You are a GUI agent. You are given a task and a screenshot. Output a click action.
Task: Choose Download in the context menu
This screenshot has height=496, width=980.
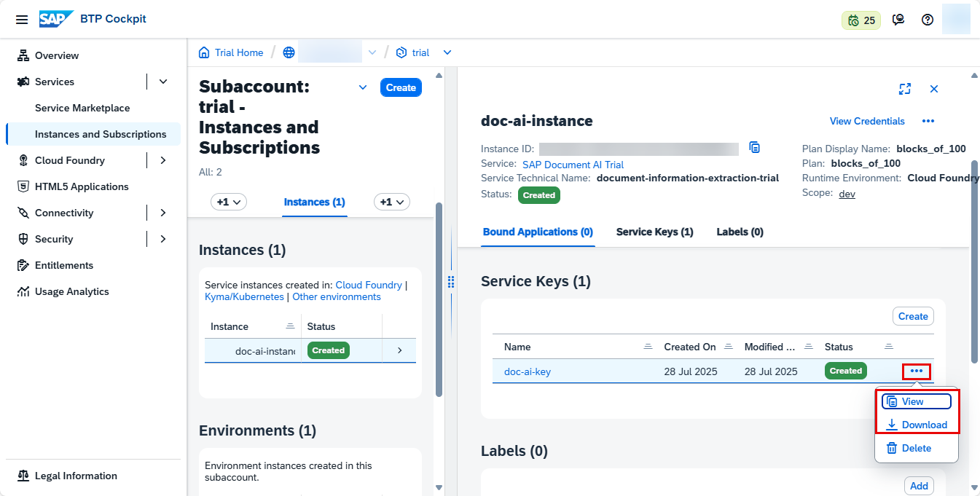click(x=917, y=425)
